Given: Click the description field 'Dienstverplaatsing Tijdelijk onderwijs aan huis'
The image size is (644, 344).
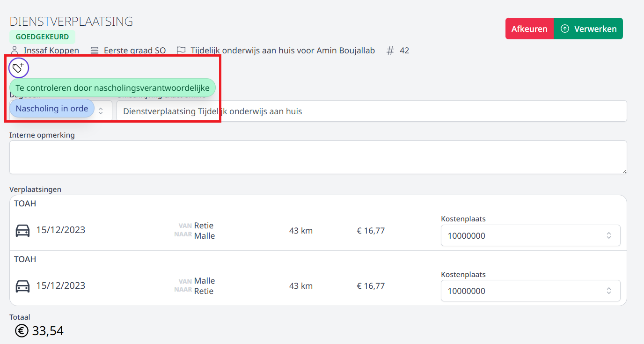Looking at the screenshot, I should (372, 111).
